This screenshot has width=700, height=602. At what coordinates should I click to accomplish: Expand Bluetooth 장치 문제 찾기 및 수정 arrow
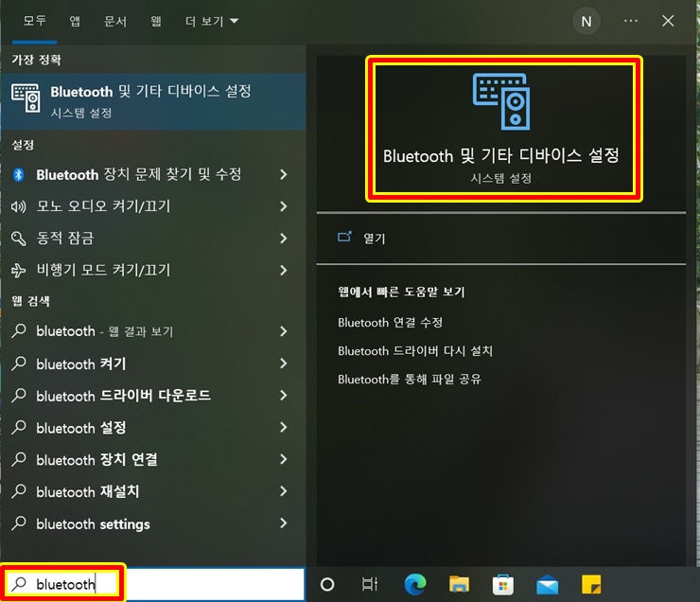click(283, 174)
